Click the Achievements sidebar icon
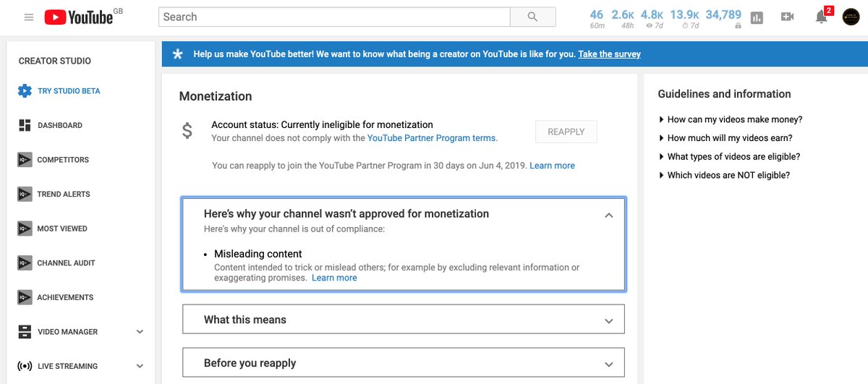This screenshot has height=384, width=868. (x=25, y=297)
